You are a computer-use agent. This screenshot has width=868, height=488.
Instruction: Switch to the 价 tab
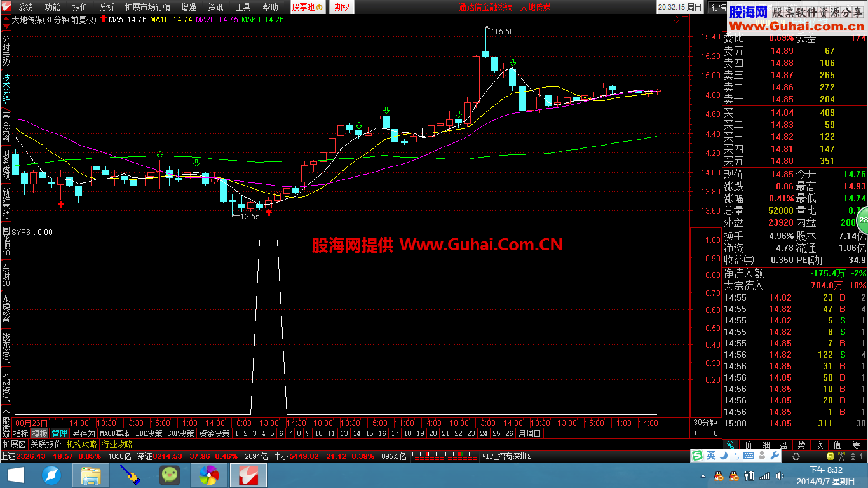point(749,445)
